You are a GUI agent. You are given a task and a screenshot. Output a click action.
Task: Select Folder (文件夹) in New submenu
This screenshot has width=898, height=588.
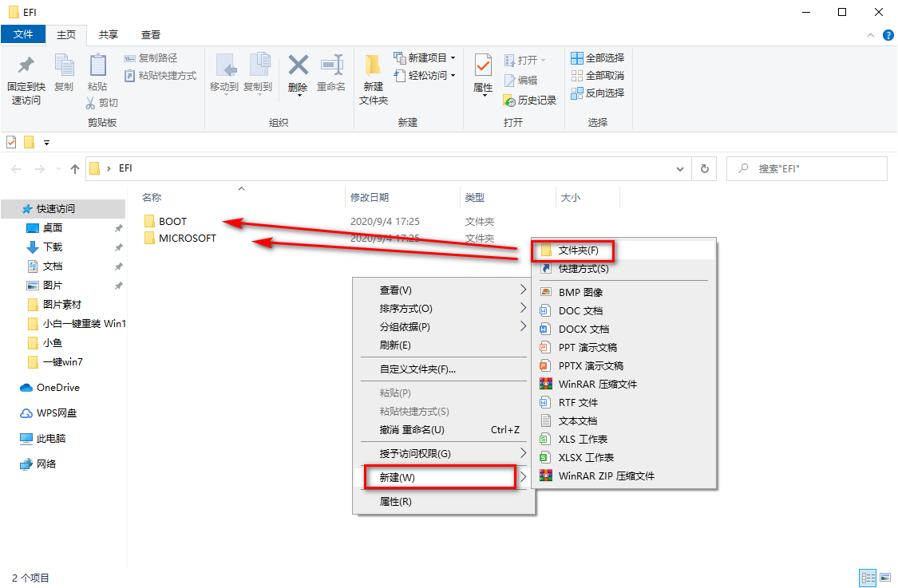[623, 251]
